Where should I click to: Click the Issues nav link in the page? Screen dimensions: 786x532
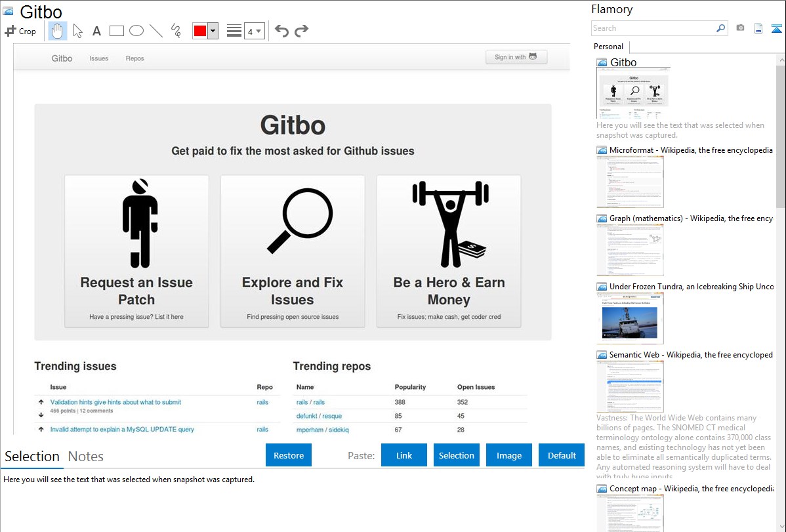99,58
